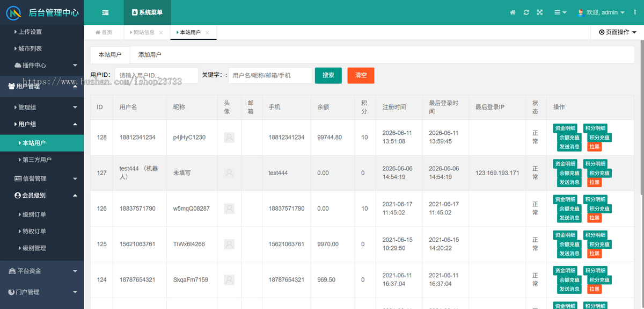
Task: Collapse the 用户组 sidebar submenu
Action: (42, 124)
